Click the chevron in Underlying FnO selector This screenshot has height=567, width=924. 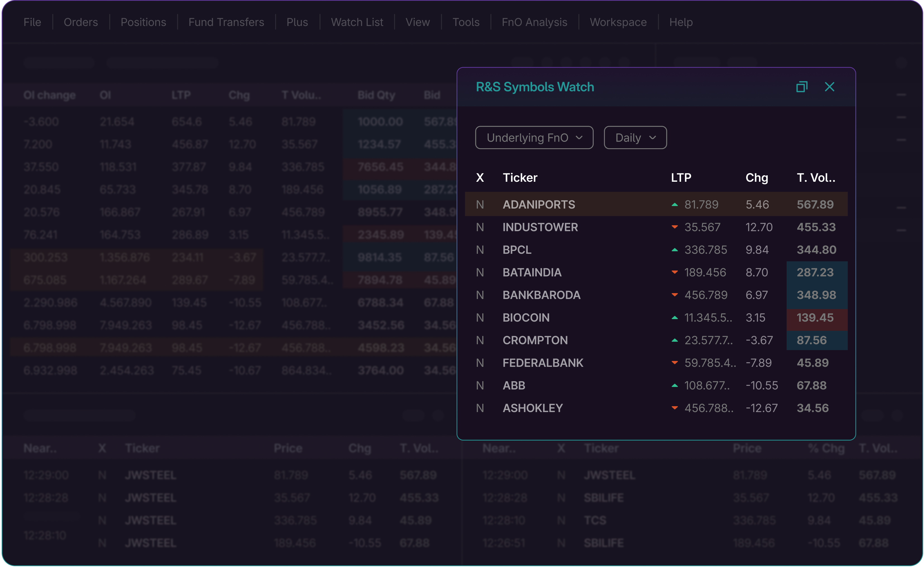(x=579, y=138)
